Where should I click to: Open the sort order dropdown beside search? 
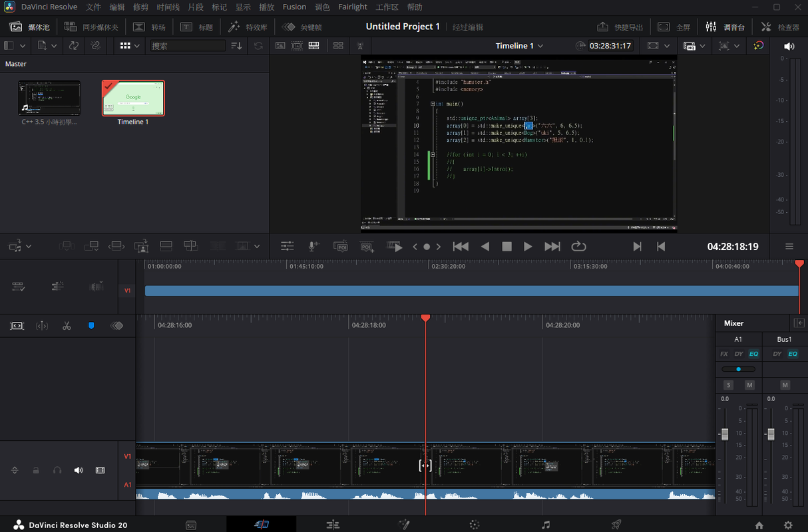click(x=236, y=46)
